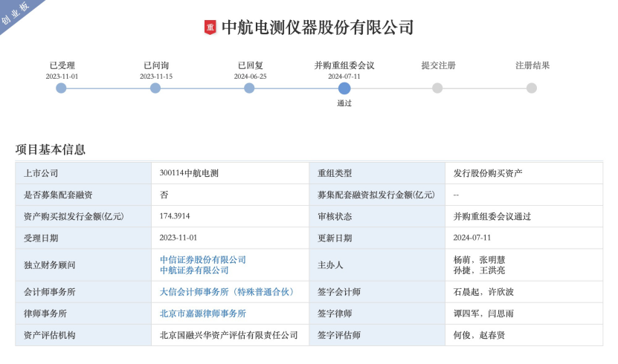This screenshot has width=618, height=364.
Task: Click the 更新日期 value 2024-07-11 in table
Action: pyautogui.click(x=471, y=238)
